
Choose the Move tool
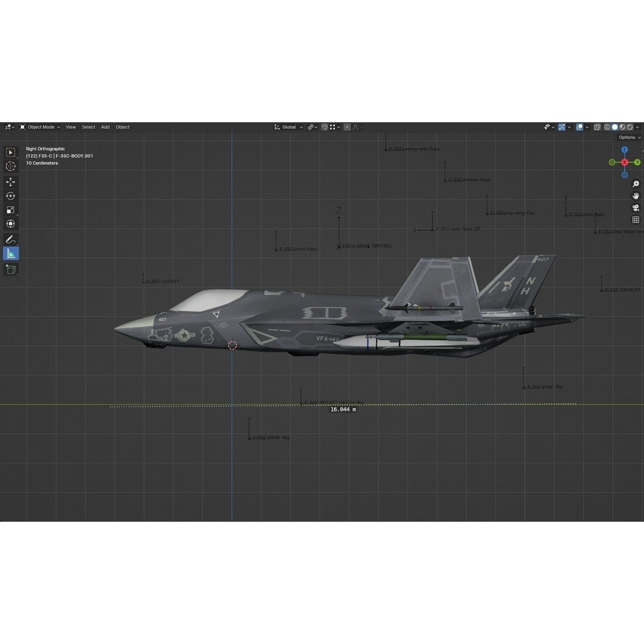11,182
